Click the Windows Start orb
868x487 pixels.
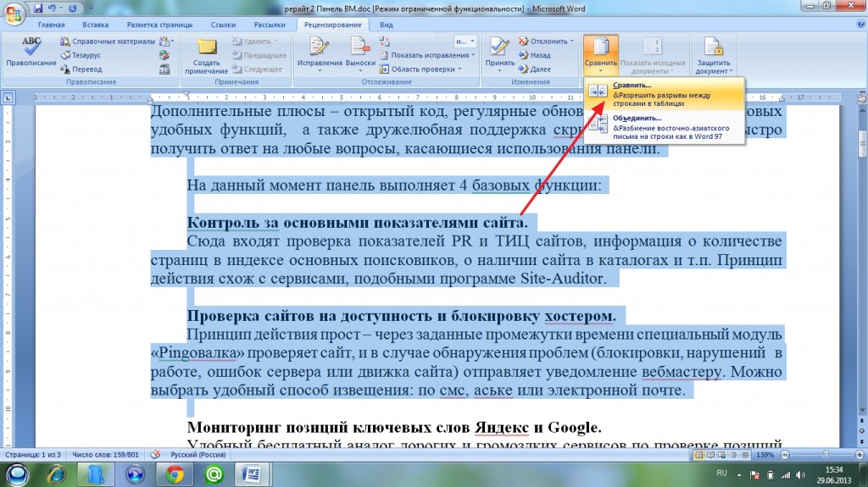(17, 474)
